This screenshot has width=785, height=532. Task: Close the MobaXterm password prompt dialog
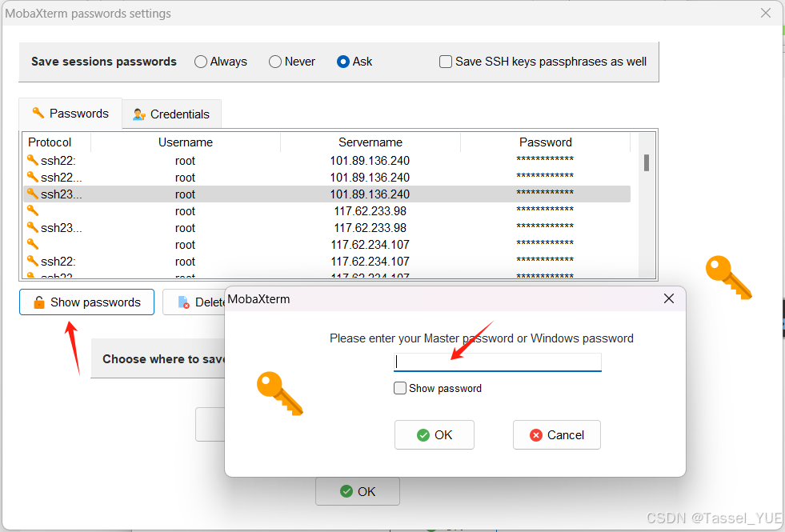point(669,298)
